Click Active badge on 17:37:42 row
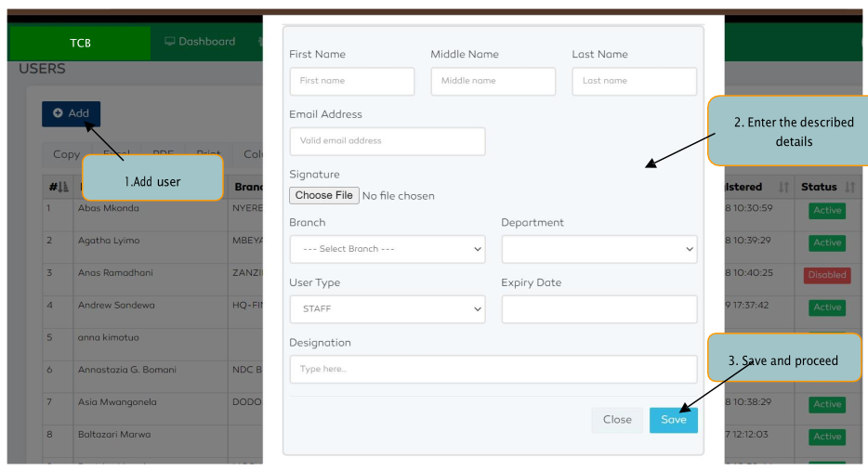The width and height of the screenshot is (868, 471). coord(827,307)
